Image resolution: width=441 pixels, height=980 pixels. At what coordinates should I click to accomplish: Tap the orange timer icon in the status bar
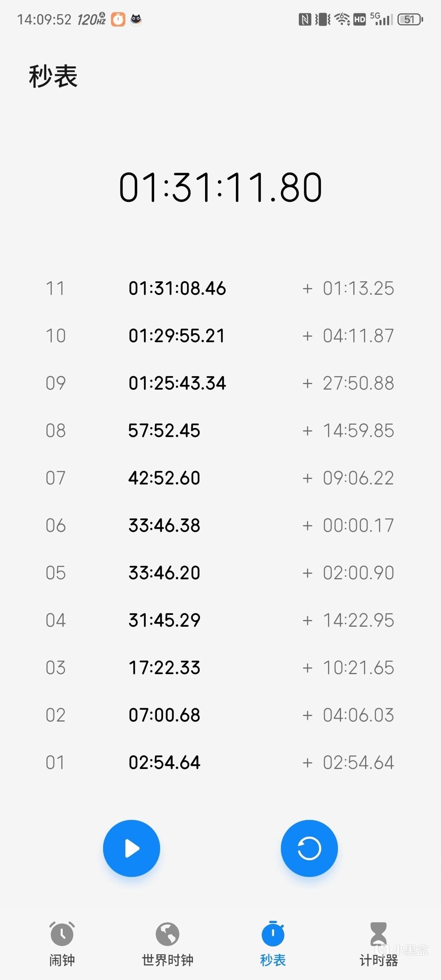pyautogui.click(x=118, y=19)
